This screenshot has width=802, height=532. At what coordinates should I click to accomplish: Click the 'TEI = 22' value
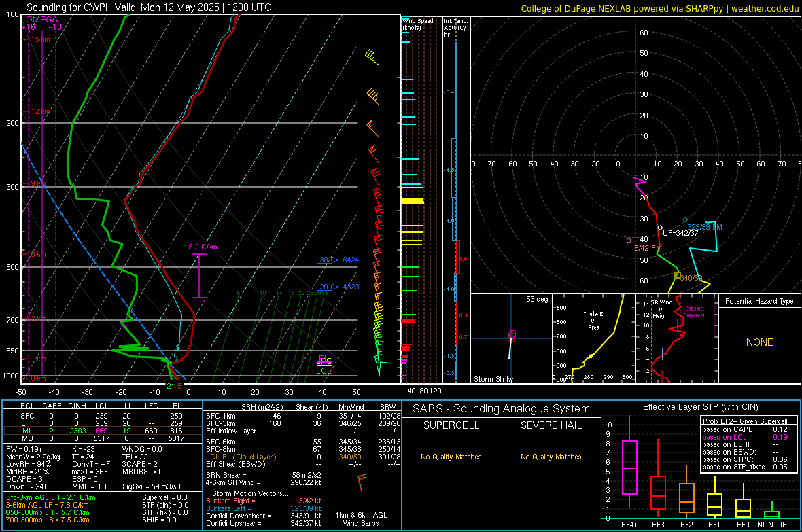(135, 457)
